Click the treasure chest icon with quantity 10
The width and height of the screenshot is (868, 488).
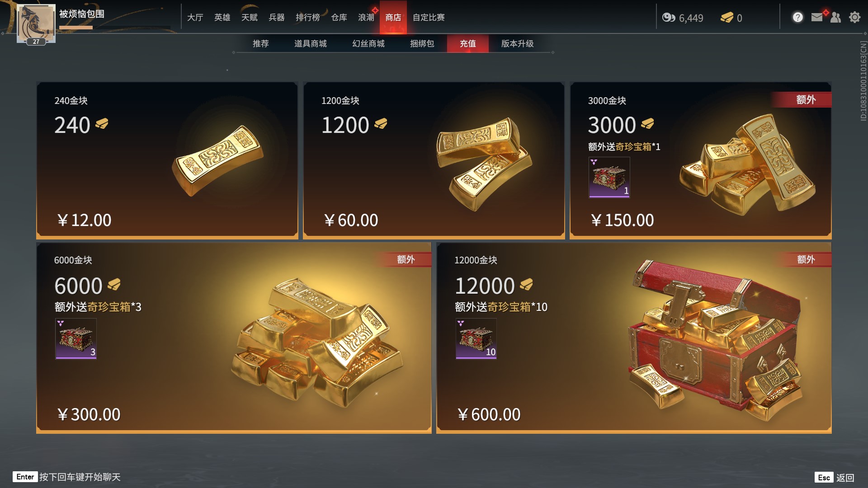tap(476, 338)
